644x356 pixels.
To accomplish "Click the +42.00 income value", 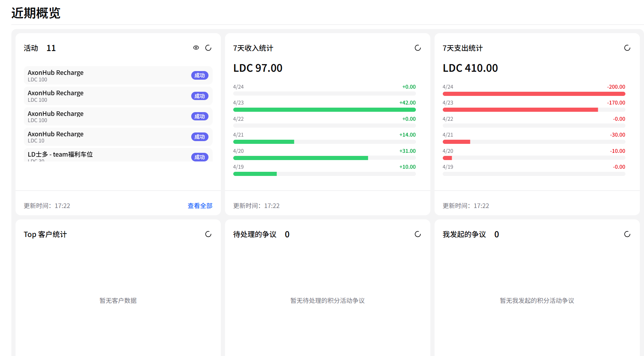I will click(408, 103).
